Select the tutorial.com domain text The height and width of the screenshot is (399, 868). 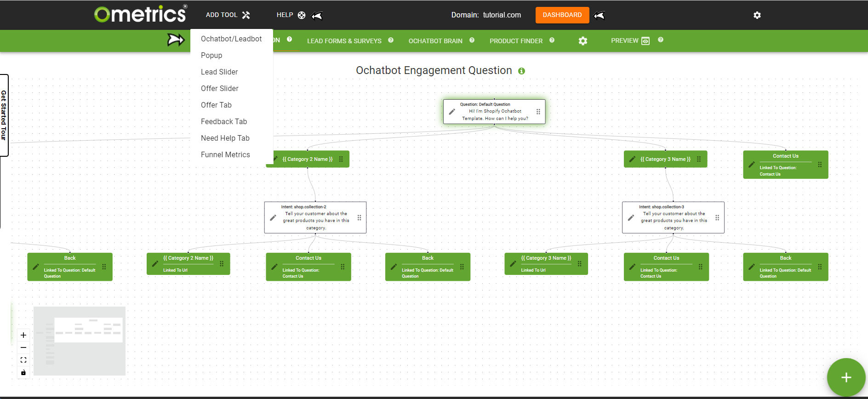pos(502,15)
